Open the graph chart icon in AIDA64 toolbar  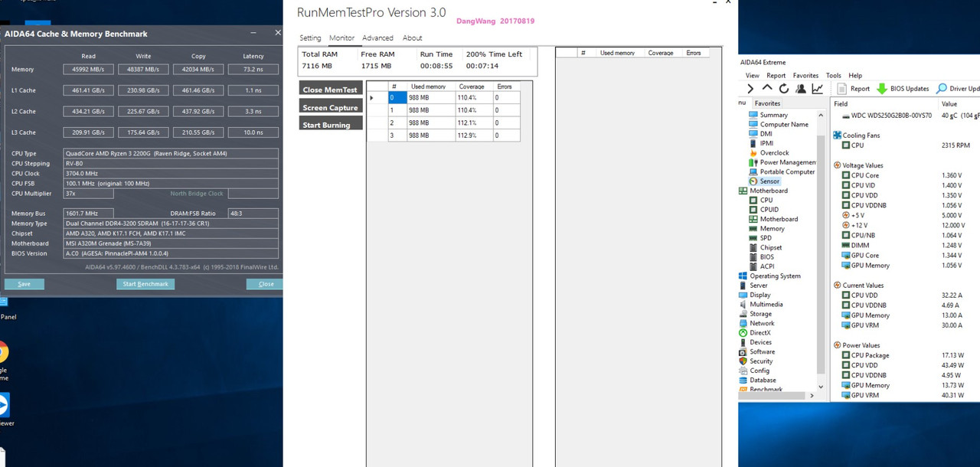817,89
